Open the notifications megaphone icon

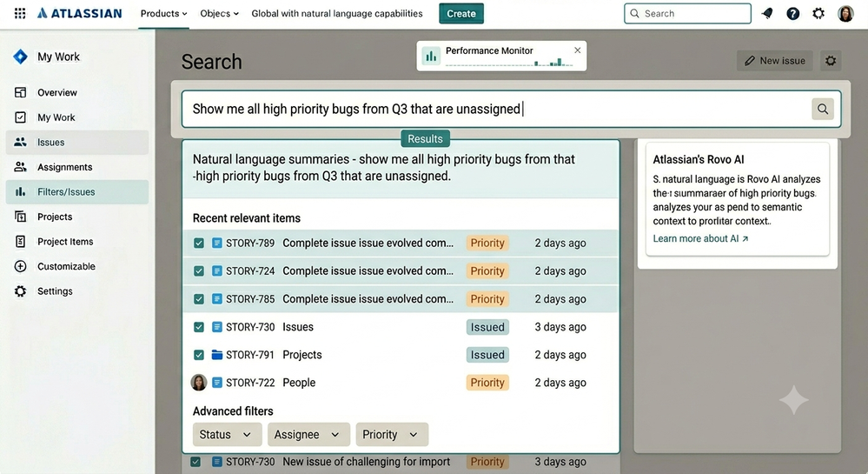[x=767, y=13]
